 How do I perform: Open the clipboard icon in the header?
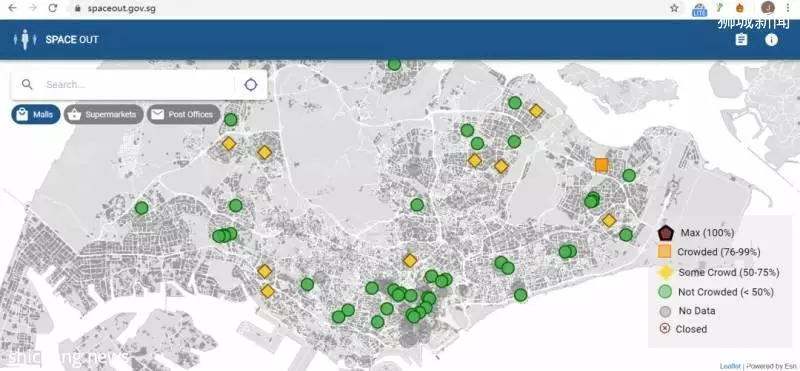tap(741, 40)
